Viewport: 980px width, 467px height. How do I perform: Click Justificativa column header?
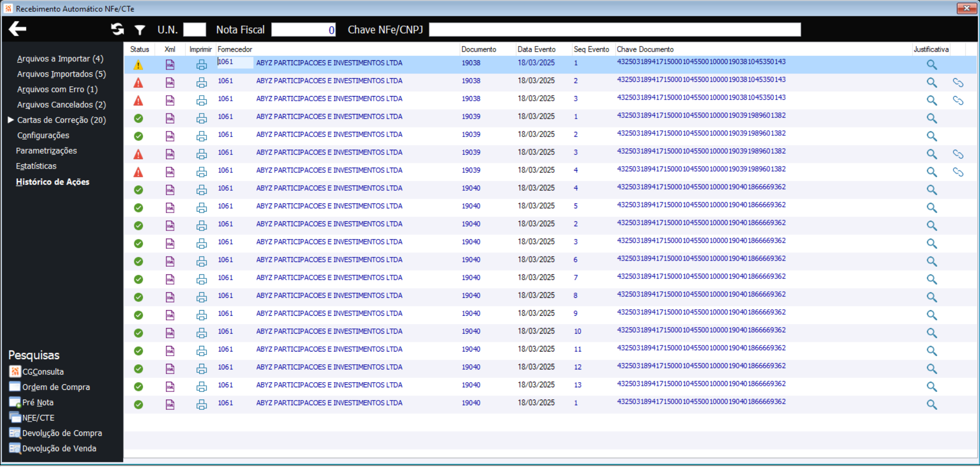[931, 49]
